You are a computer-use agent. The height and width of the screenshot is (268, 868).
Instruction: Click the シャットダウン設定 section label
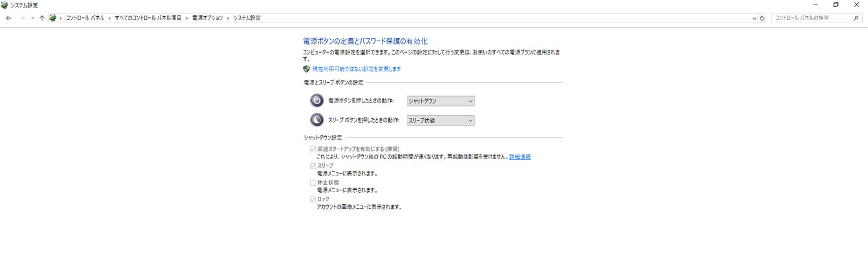pyautogui.click(x=323, y=138)
